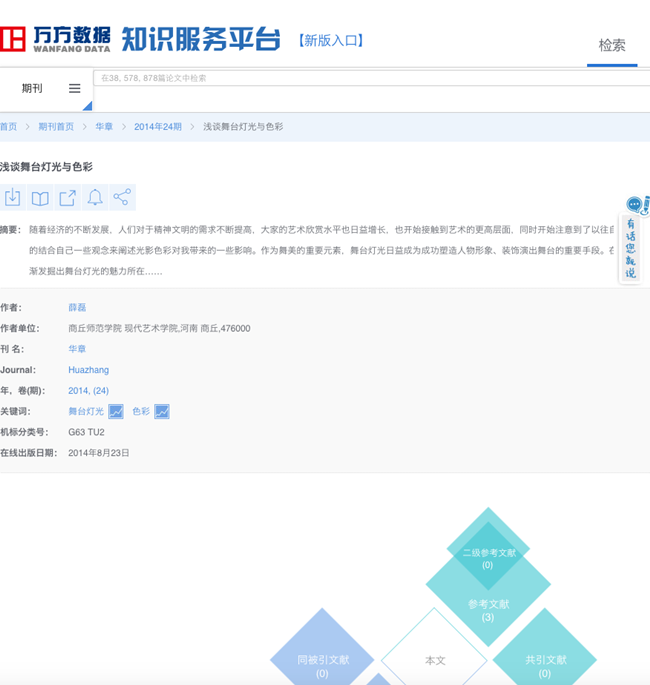Click the bell subscription alert icon

point(95,197)
